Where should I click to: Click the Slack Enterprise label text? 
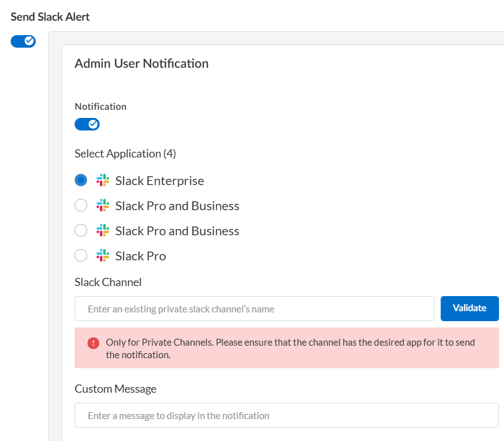pyautogui.click(x=160, y=181)
